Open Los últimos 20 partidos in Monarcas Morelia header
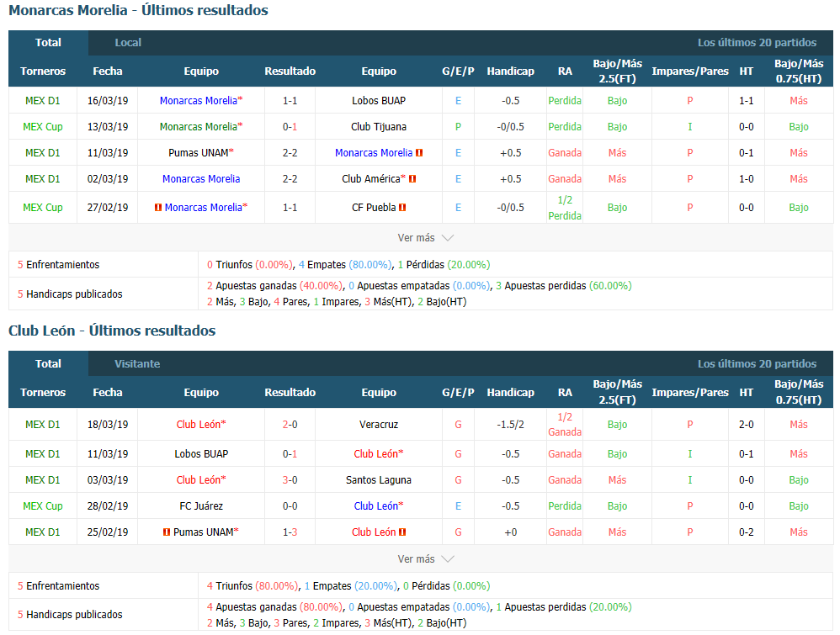Viewport: 840px width, 635px height. point(757,43)
